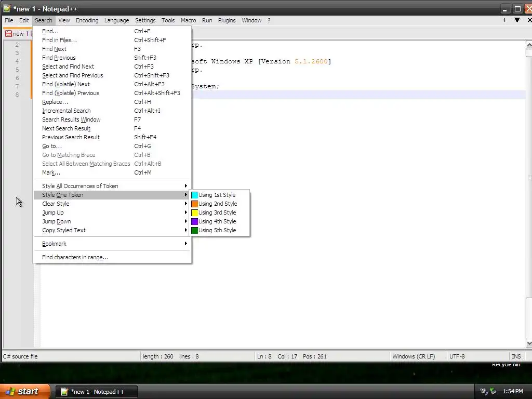
Task: Open Find characters in range...
Action: (x=112, y=257)
